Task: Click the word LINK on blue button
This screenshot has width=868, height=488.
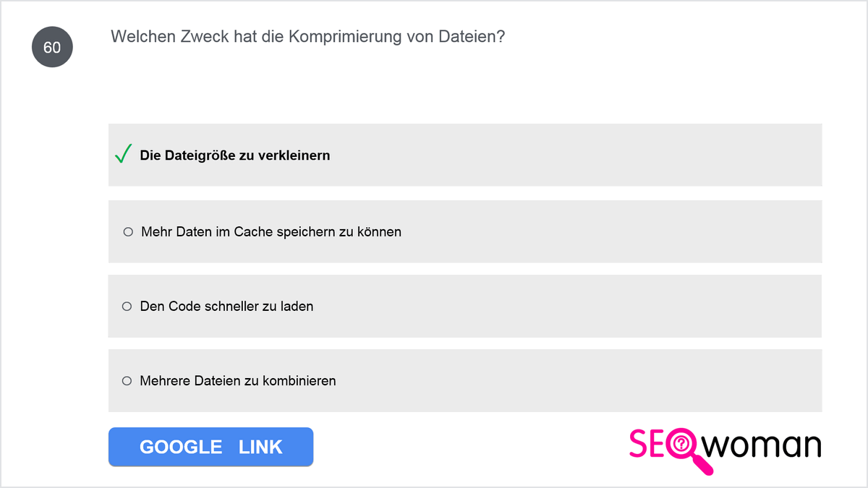Action: 260,447
